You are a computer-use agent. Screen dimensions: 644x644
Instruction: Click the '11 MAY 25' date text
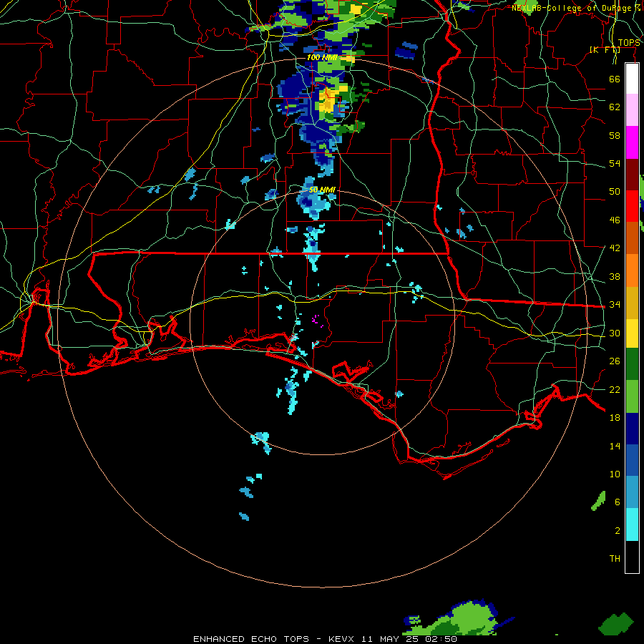click(x=389, y=639)
